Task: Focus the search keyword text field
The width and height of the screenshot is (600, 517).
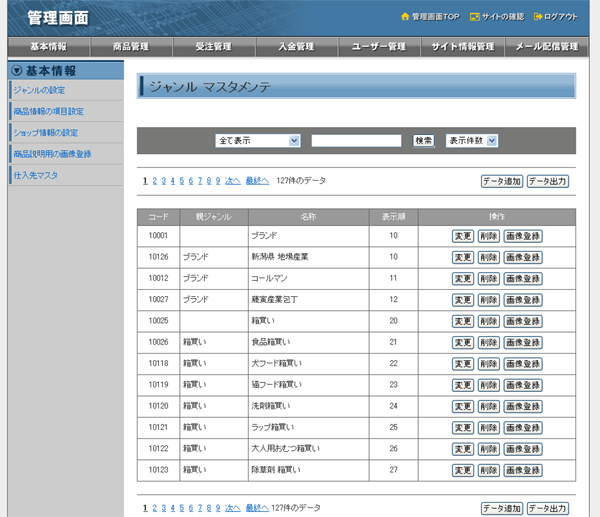Action: [x=356, y=141]
